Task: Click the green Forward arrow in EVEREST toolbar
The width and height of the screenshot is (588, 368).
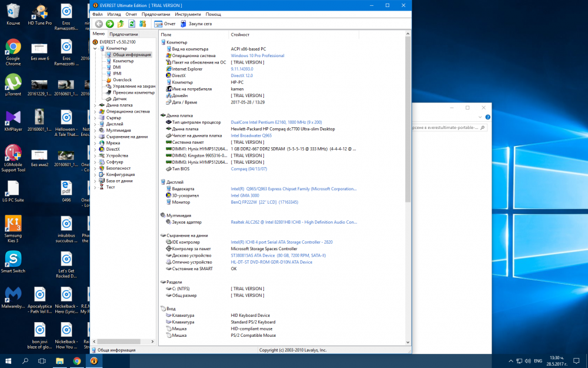Action: tap(109, 24)
